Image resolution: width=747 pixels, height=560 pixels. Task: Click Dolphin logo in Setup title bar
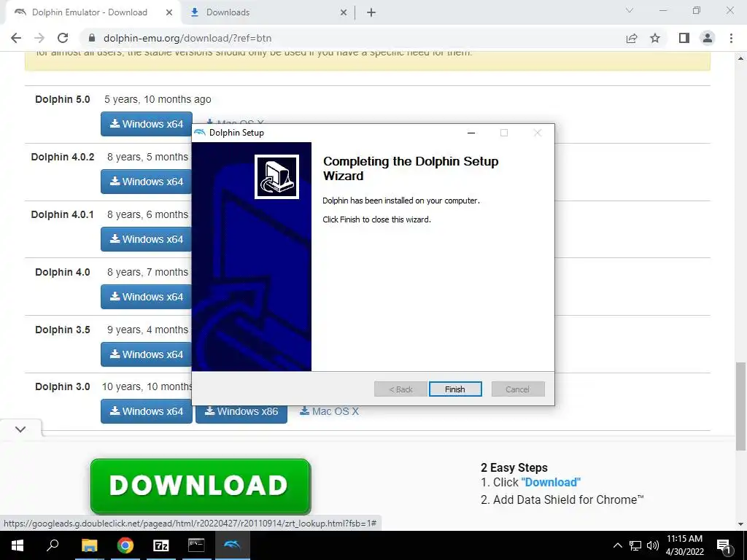tap(200, 133)
